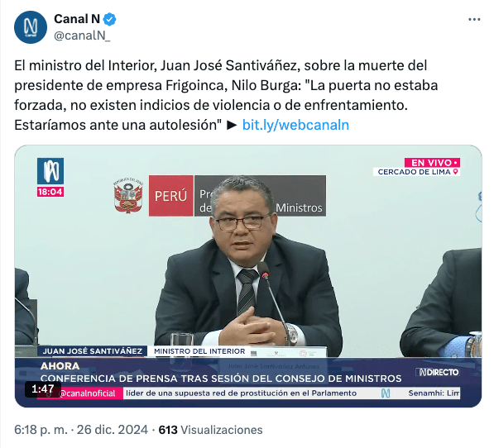Follow the bit.ly/webcanaln link

pos(295,125)
